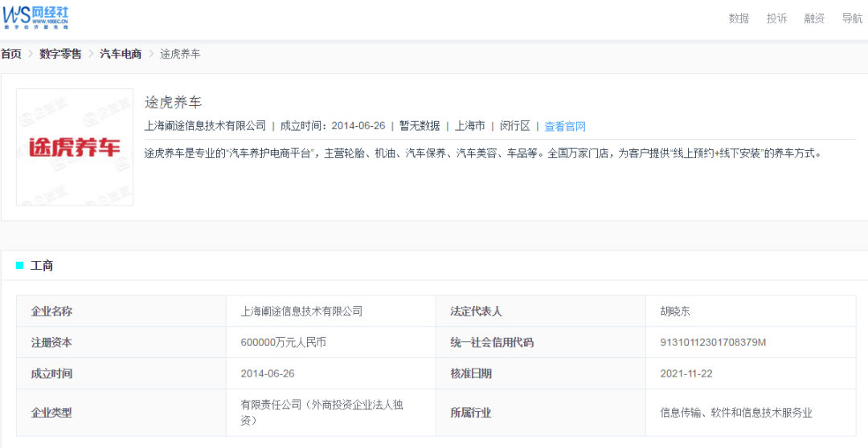This screenshot has height=448, width=868.
Task: Click the 闵行区 district text
Action: pos(514,126)
